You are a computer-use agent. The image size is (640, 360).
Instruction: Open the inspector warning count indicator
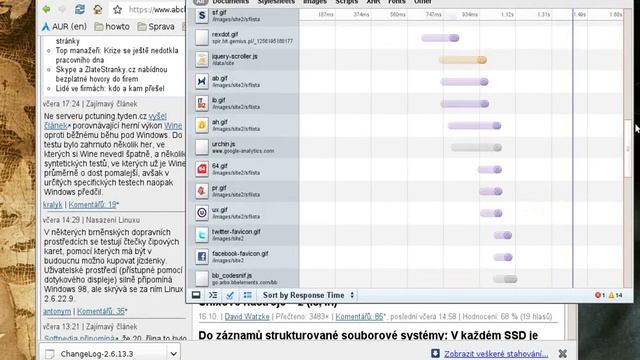point(616,295)
